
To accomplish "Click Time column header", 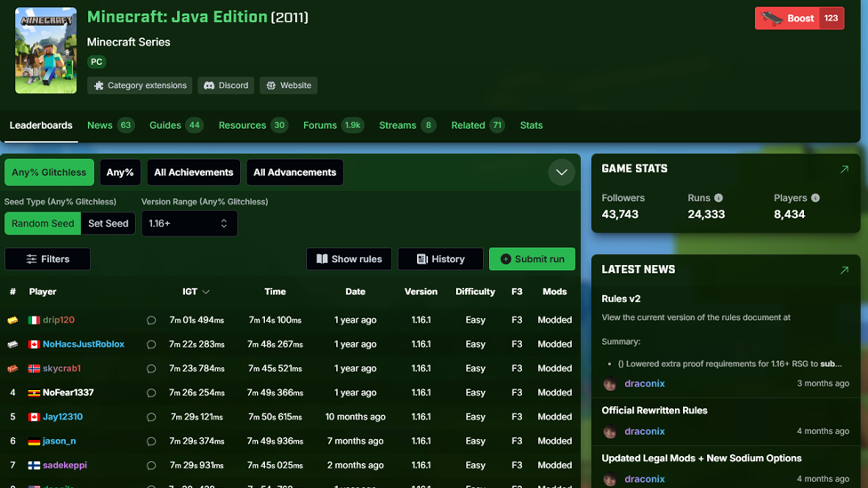I will [275, 292].
